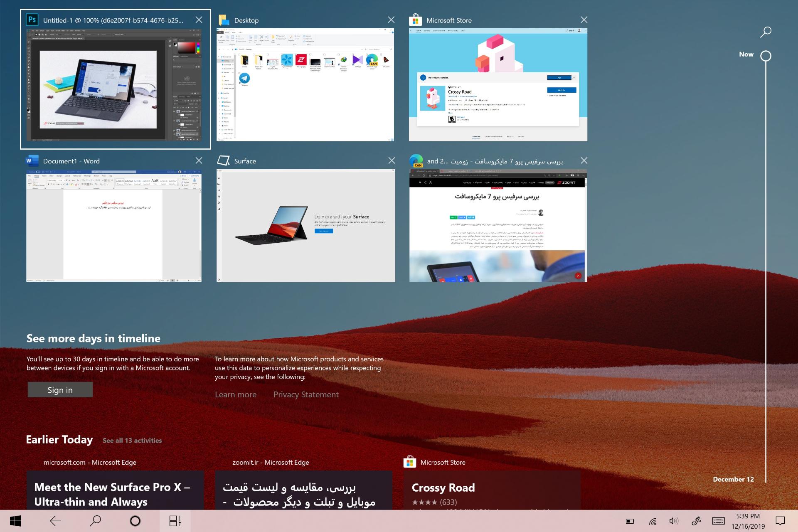
Task: Open taskbar Search magnifier
Action: pos(95,521)
